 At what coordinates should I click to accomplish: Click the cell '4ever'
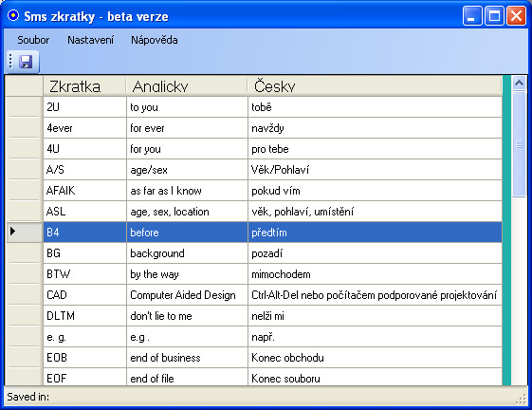84,128
